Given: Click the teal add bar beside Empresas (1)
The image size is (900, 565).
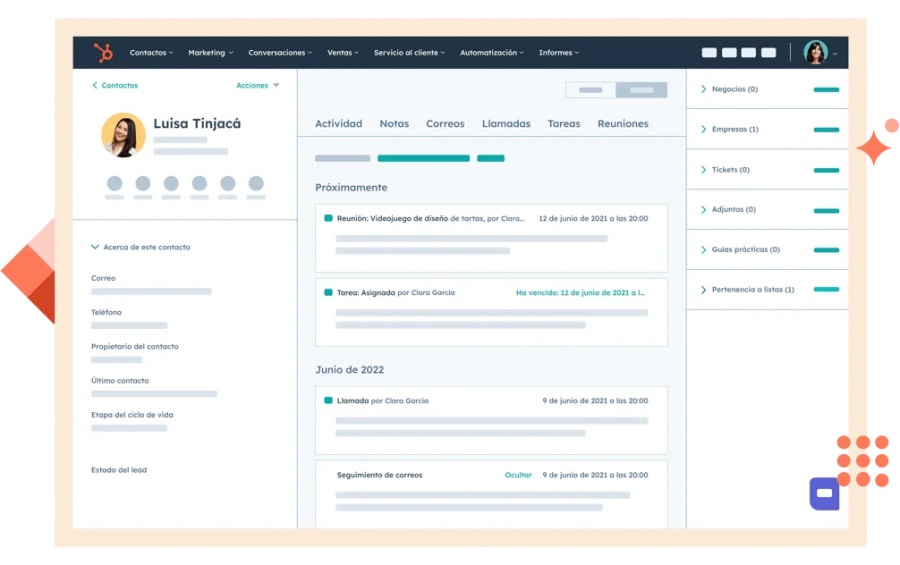Looking at the screenshot, I should (826, 130).
